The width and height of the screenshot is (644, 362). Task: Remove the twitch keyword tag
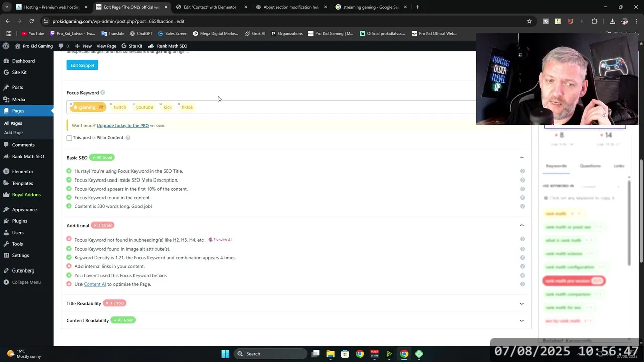click(x=111, y=104)
